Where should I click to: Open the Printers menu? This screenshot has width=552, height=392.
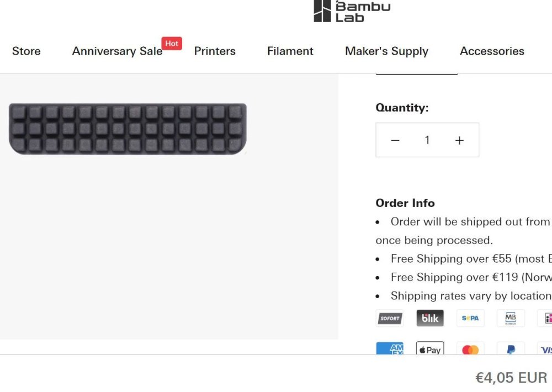coord(215,51)
